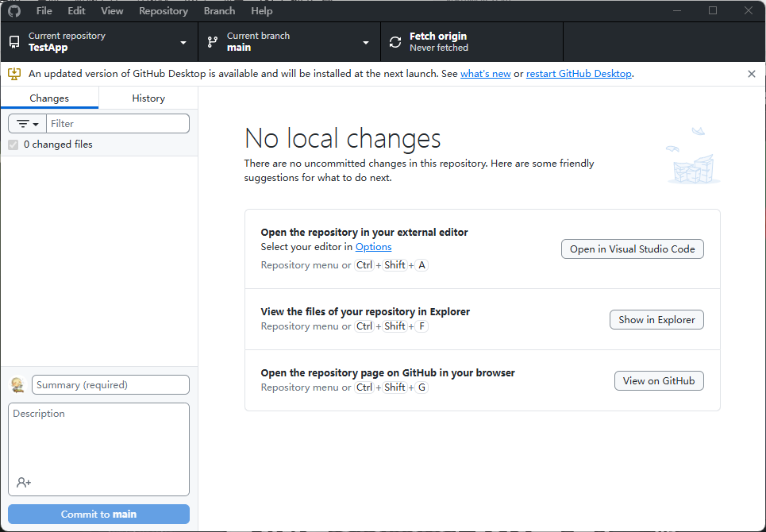766x532 pixels.
Task: Open the filter options dropdown button
Action: (27, 124)
